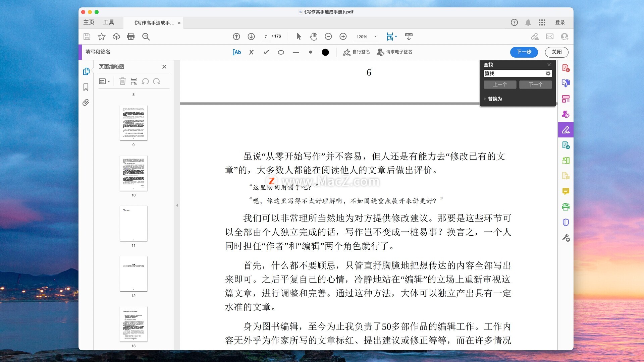Delete selected page trash icon
Viewport: 644px width, 362px height.
point(122,81)
